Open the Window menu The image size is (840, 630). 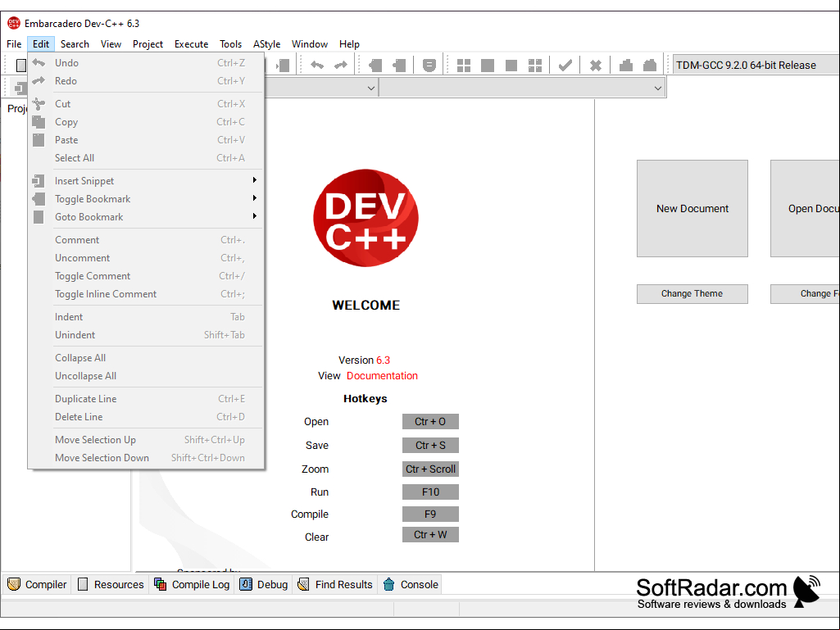[x=310, y=44]
